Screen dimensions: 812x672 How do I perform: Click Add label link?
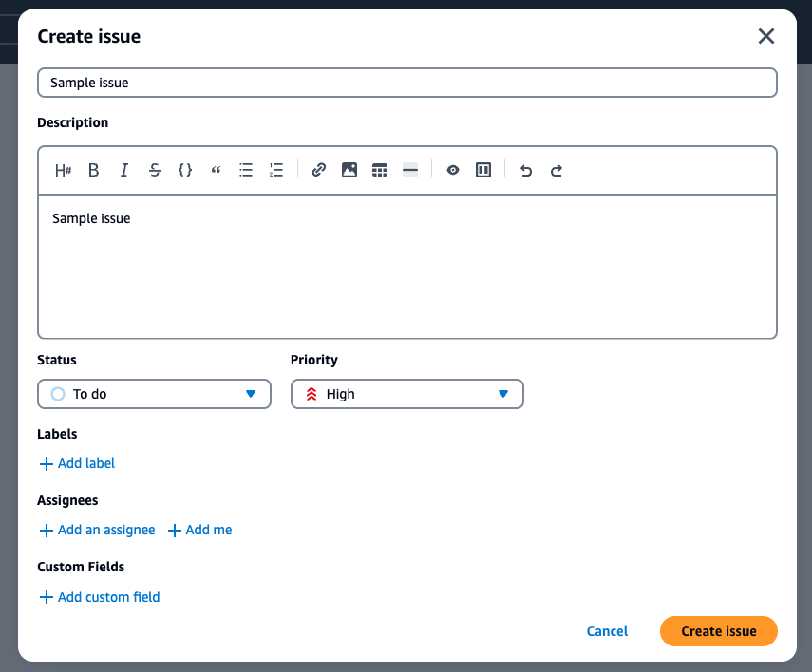click(x=77, y=463)
